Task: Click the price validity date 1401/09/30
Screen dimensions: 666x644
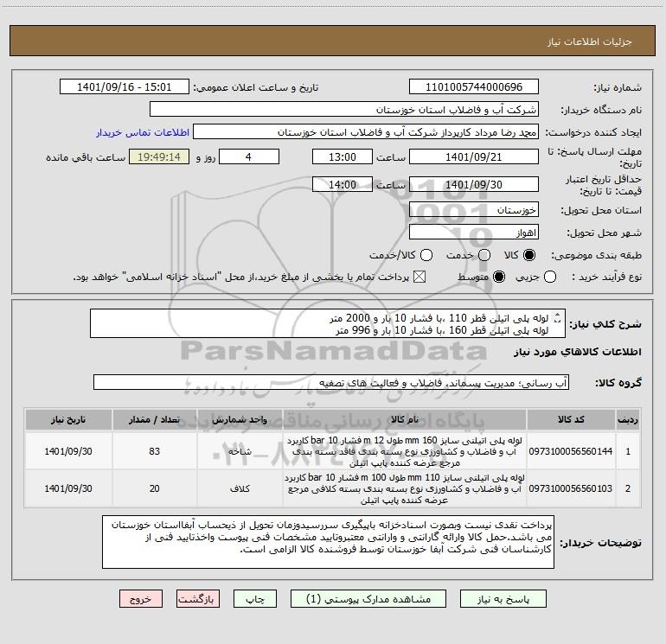Action: pos(474,184)
